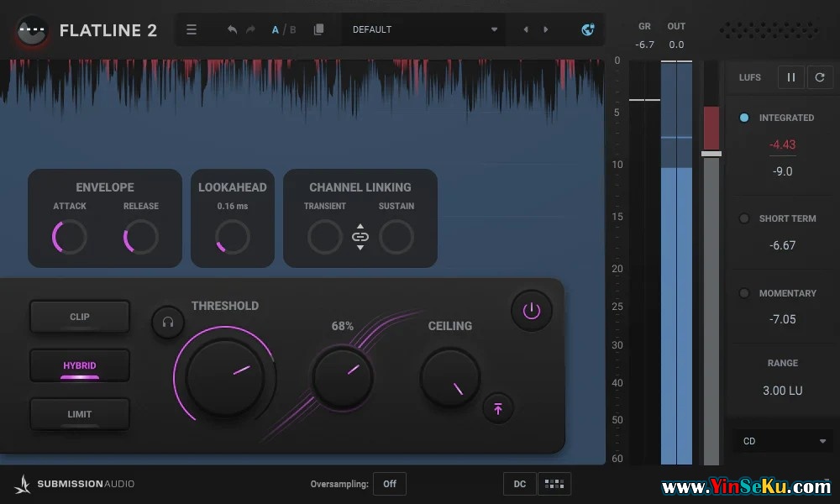Switch to CLIP mode

click(80, 317)
